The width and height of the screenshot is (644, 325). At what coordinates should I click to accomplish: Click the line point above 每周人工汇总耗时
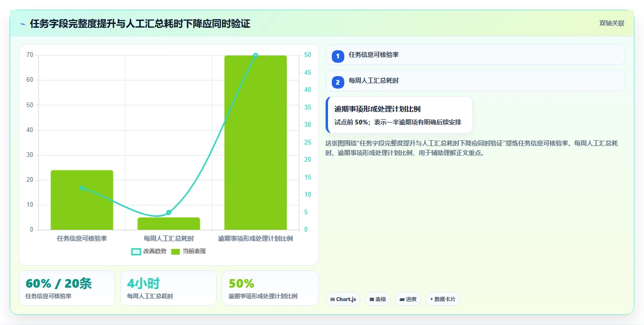[x=169, y=213]
